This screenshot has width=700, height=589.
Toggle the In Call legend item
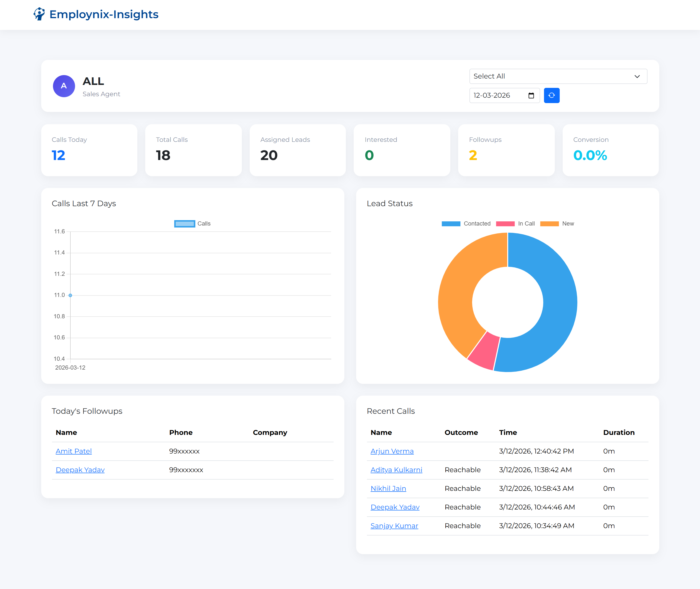tap(515, 224)
